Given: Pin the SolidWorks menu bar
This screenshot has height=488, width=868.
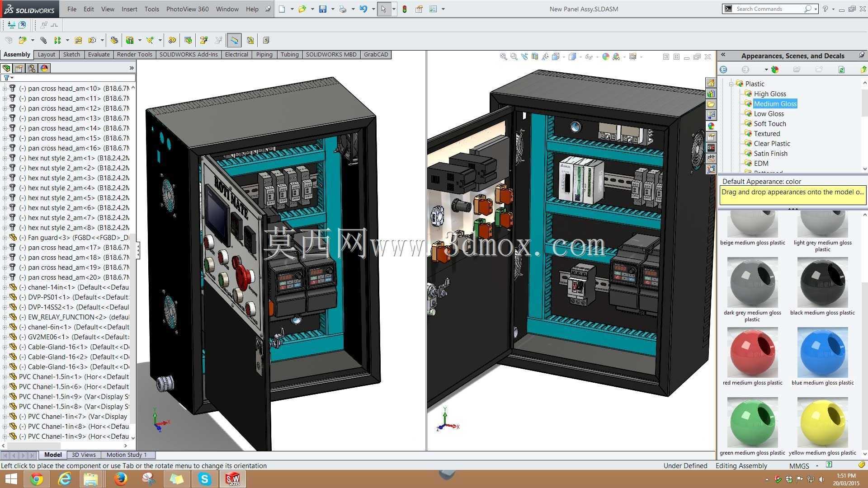Looking at the screenshot, I should [x=268, y=9].
